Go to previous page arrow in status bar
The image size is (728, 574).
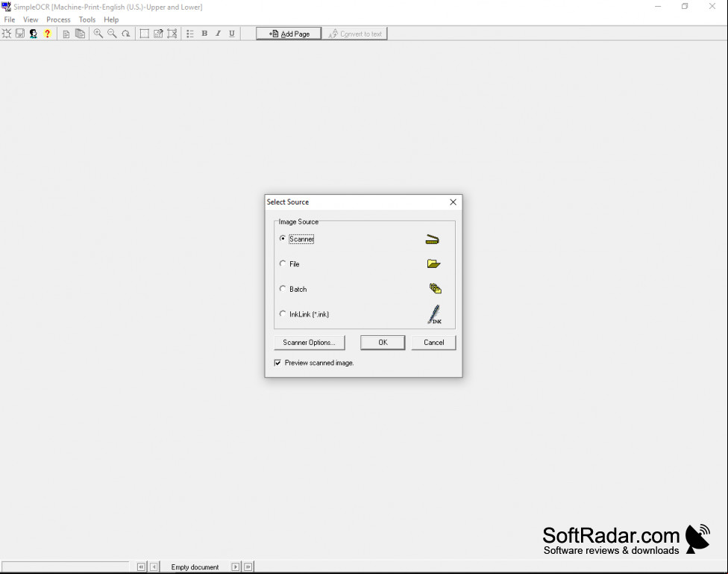click(154, 567)
